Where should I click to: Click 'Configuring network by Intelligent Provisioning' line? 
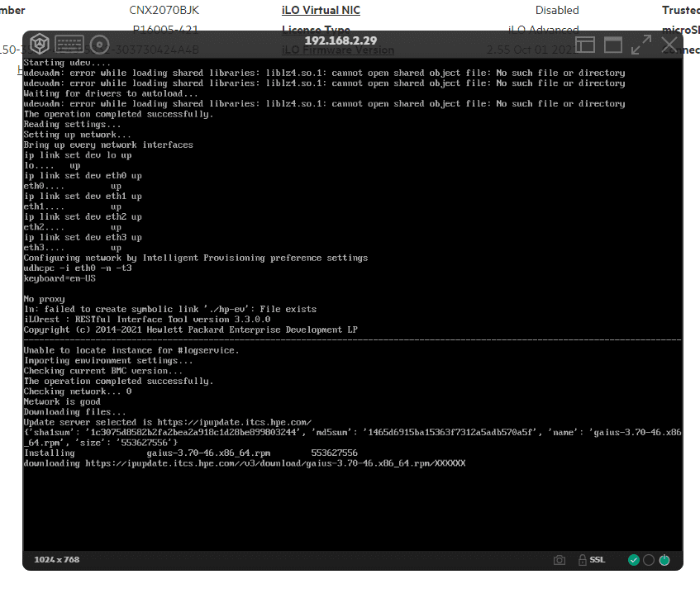pyautogui.click(x=196, y=258)
